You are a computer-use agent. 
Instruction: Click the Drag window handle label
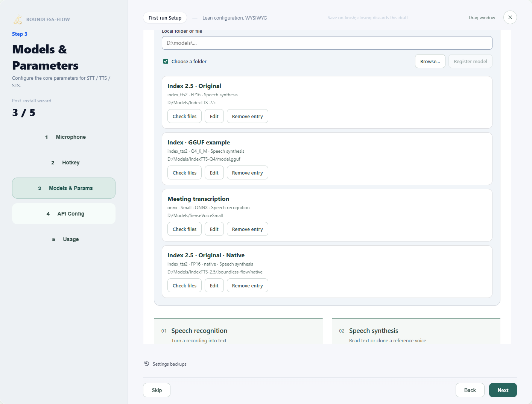tap(482, 18)
